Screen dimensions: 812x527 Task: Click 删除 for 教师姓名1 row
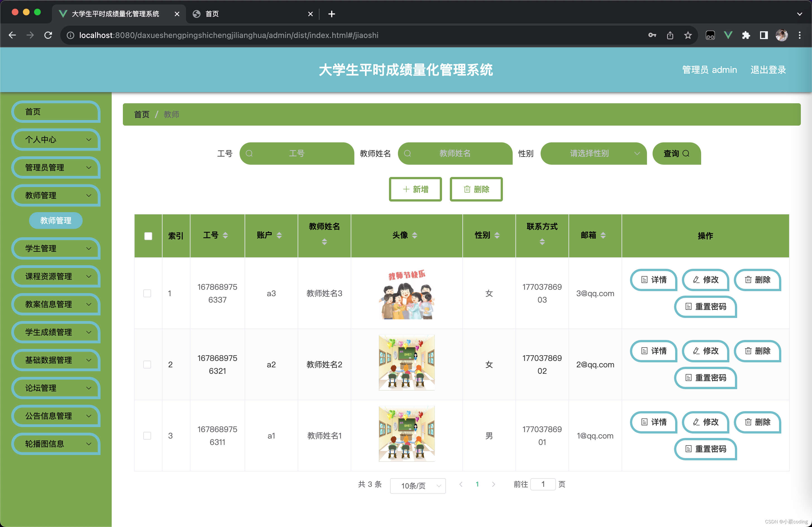pos(757,422)
